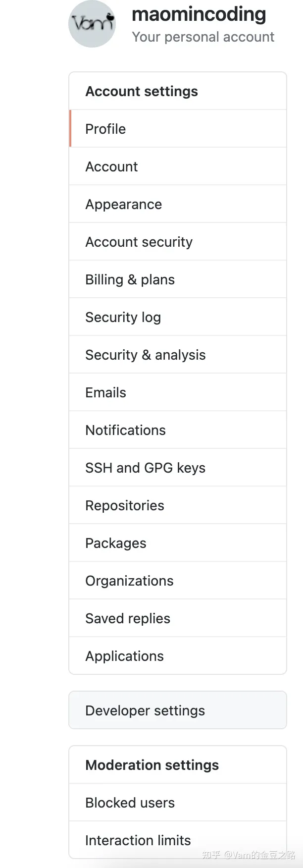
Task: Open Applications settings
Action: coord(124,656)
